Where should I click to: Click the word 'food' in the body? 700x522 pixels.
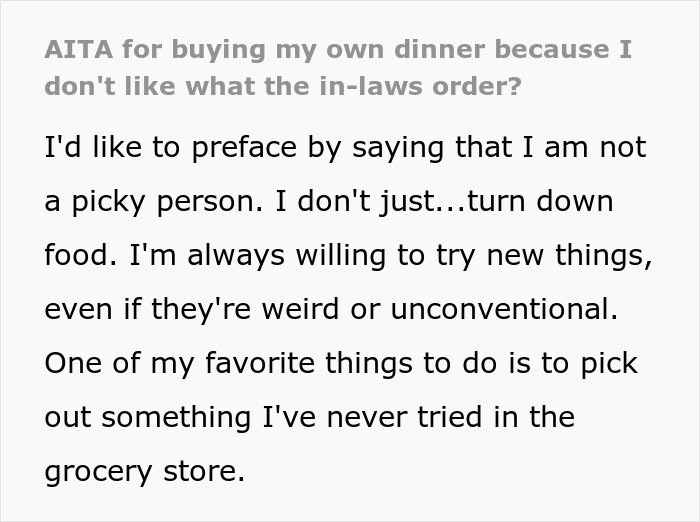click(73, 255)
